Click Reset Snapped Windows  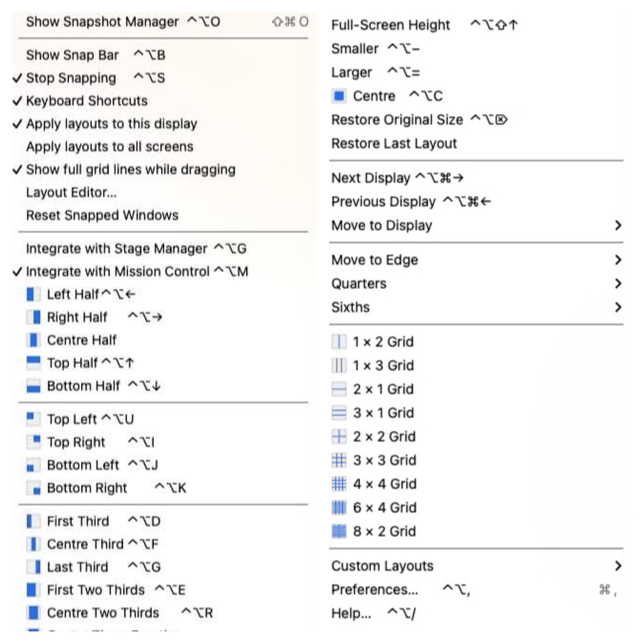click(102, 216)
